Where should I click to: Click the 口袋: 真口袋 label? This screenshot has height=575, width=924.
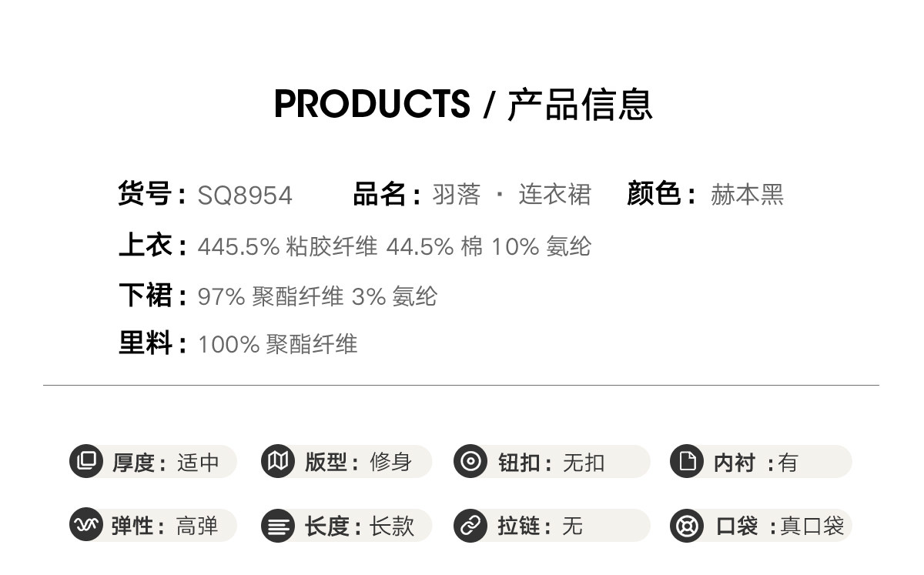point(779,527)
